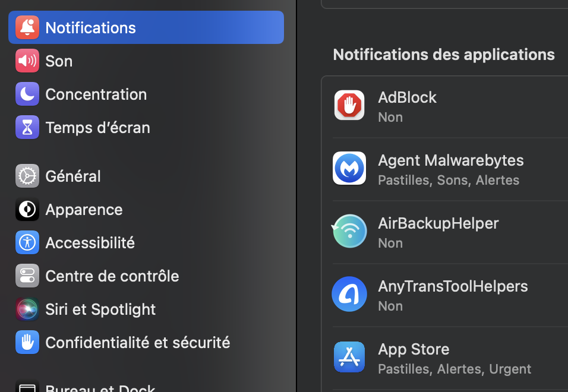Click the Concentration moon icon

point(27,94)
